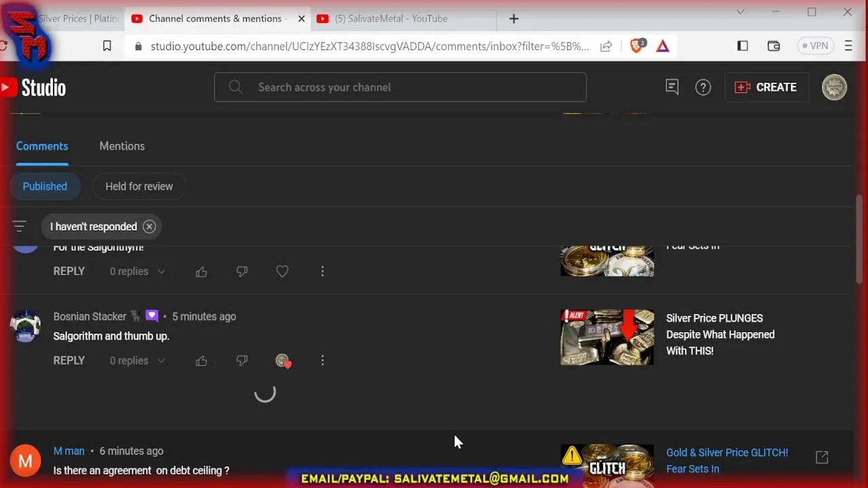Click the Search across your channel field

coord(400,87)
